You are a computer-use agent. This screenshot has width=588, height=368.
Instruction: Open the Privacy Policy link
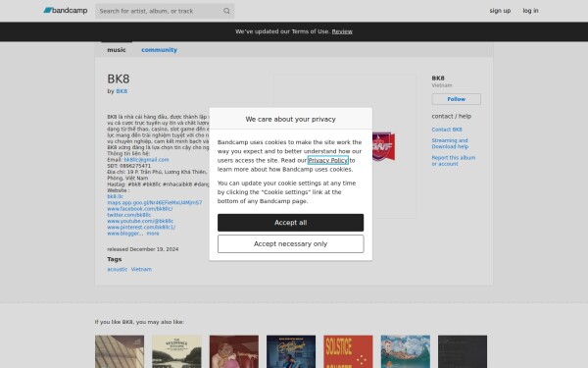click(327, 160)
